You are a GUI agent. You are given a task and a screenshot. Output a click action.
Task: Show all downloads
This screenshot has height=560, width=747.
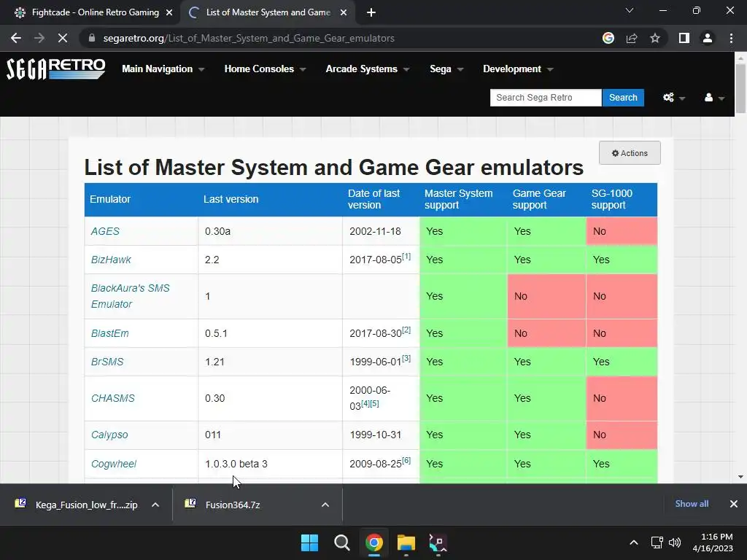(692, 504)
